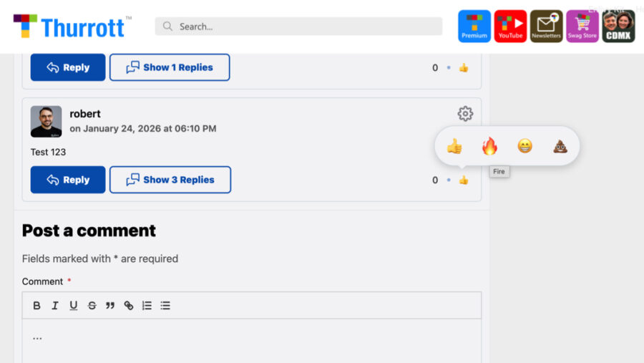
Task: Click the search magnifier icon
Action: (x=167, y=26)
